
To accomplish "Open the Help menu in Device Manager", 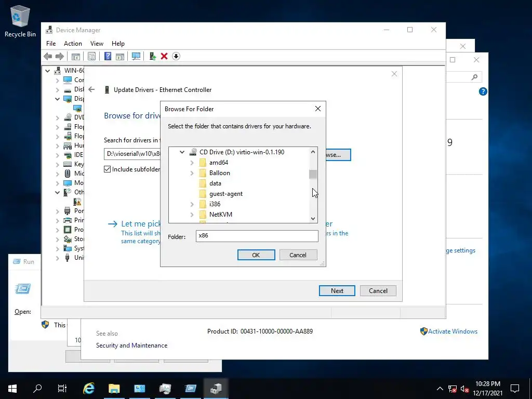I will click(118, 44).
